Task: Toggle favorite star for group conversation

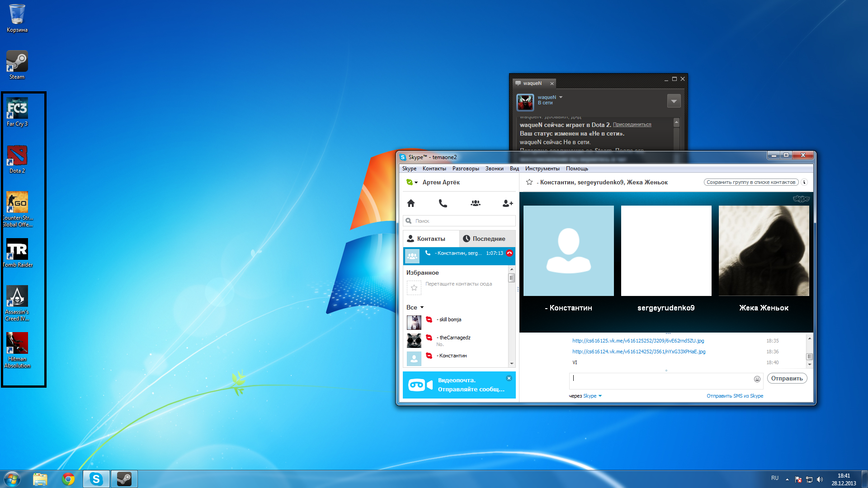Action: (529, 182)
